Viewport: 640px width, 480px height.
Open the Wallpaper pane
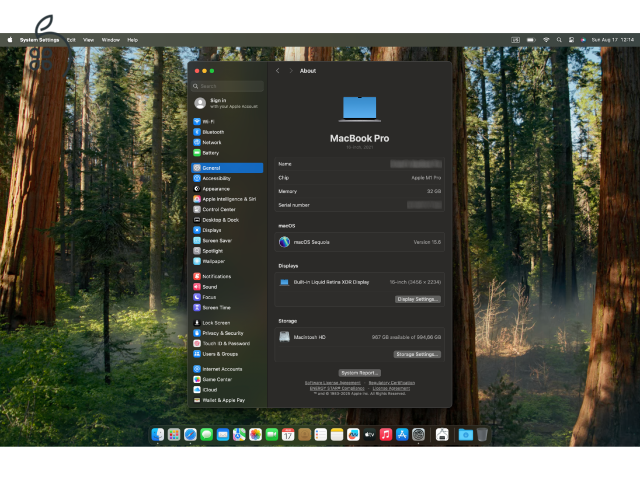pyautogui.click(x=227, y=261)
